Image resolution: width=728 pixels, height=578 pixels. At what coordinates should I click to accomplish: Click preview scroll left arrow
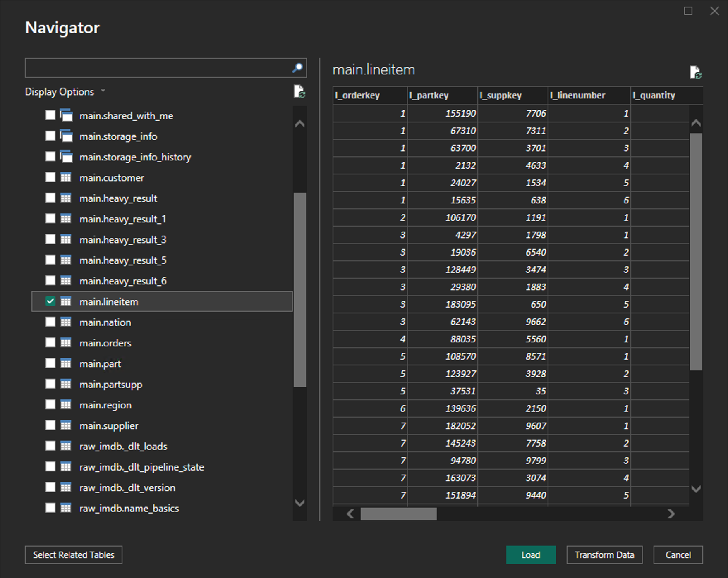click(x=350, y=514)
